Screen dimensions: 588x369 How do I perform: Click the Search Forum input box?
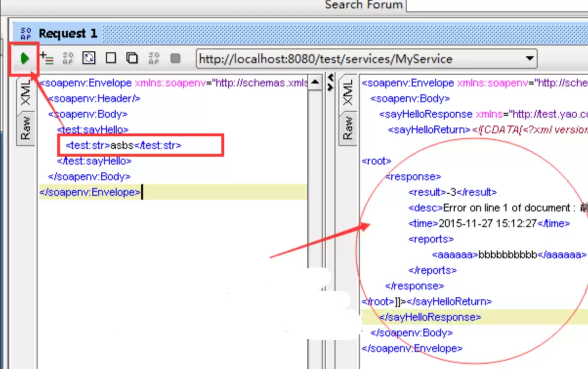[x=497, y=5]
